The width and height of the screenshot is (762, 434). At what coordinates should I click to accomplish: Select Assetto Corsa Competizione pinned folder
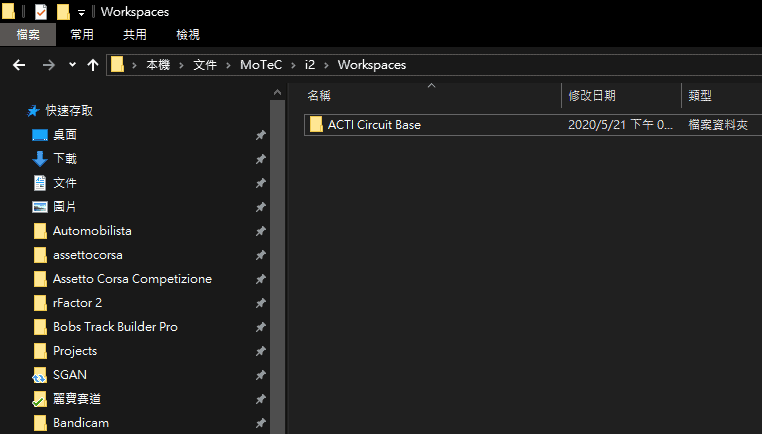(131, 279)
